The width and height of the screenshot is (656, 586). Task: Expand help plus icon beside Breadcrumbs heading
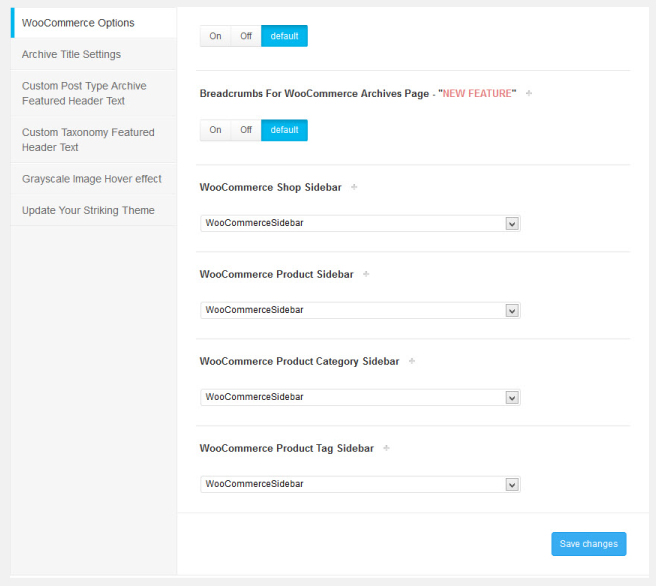coord(529,93)
